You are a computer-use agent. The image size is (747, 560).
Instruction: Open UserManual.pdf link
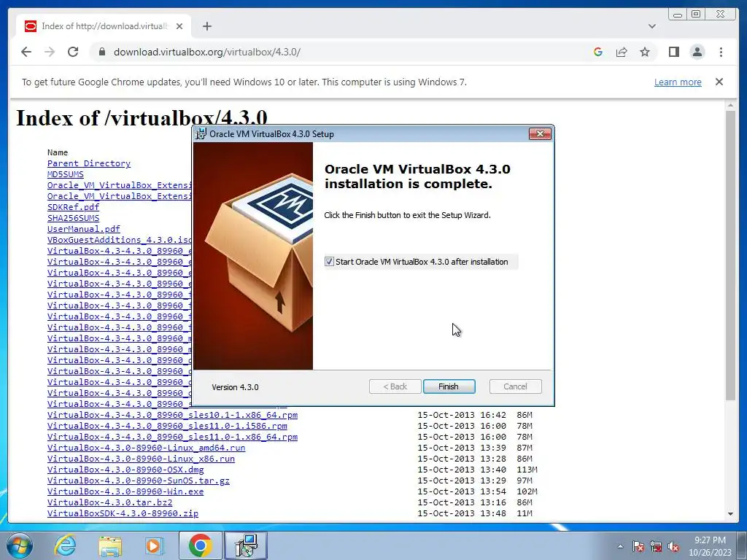(x=84, y=229)
